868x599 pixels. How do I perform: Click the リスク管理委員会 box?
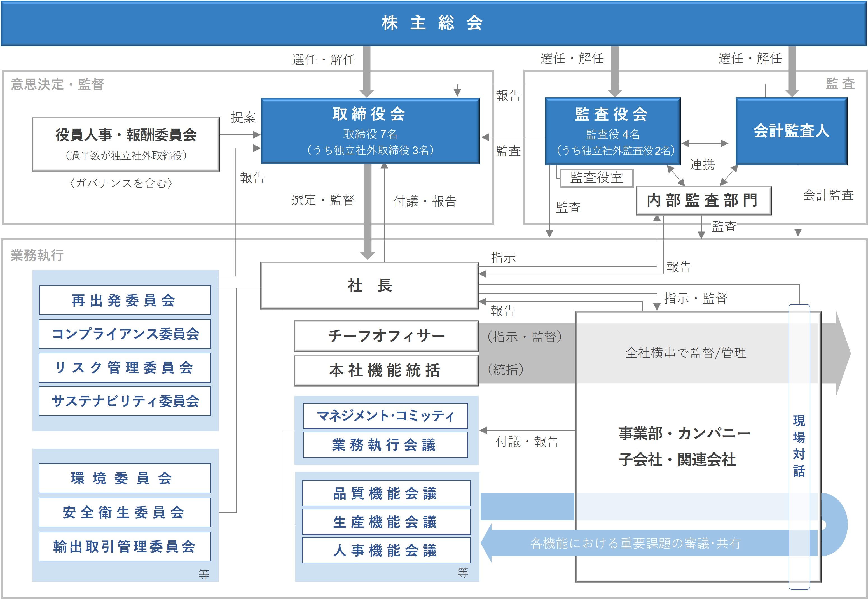tap(125, 367)
